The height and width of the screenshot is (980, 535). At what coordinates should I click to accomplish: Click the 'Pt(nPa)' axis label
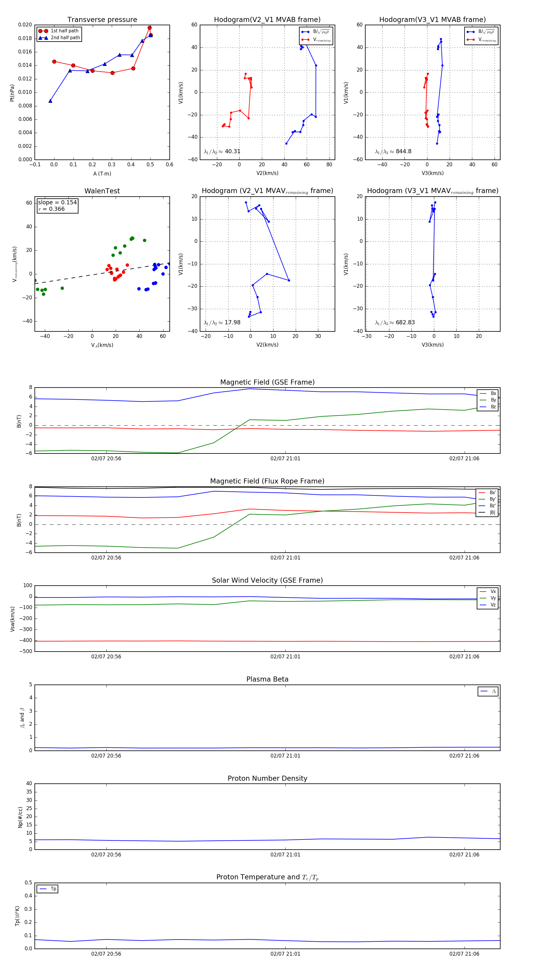click(12, 92)
